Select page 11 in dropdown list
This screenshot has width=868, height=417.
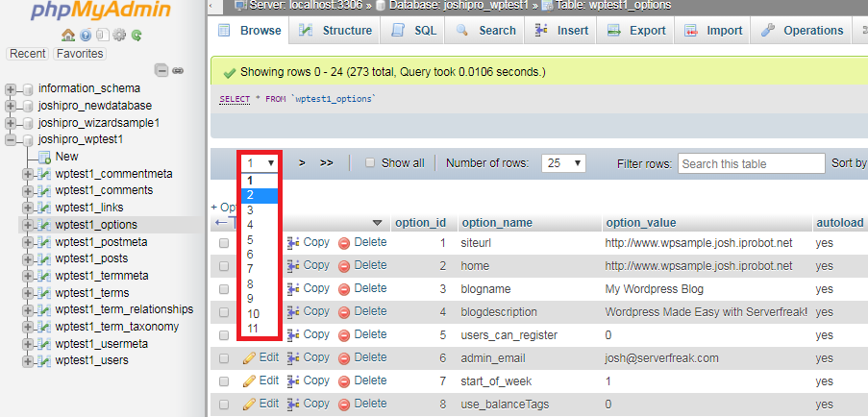pos(260,329)
